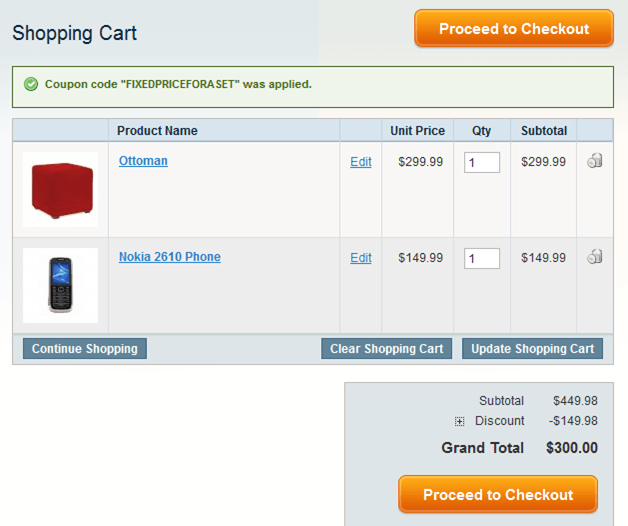This screenshot has width=628, height=526.
Task: Focus the Ottoman quantity field
Action: pos(481,162)
